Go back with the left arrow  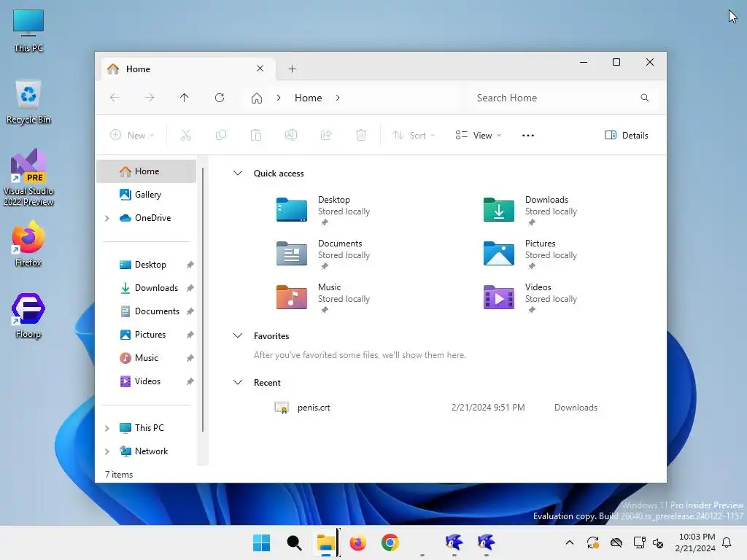coord(115,98)
